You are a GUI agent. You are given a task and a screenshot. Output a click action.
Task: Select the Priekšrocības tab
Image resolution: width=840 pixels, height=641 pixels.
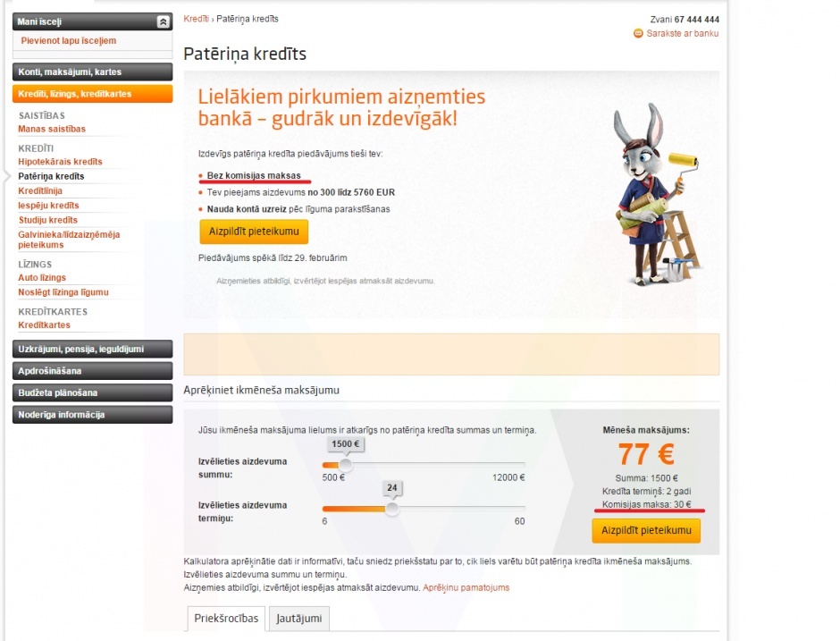(x=226, y=619)
